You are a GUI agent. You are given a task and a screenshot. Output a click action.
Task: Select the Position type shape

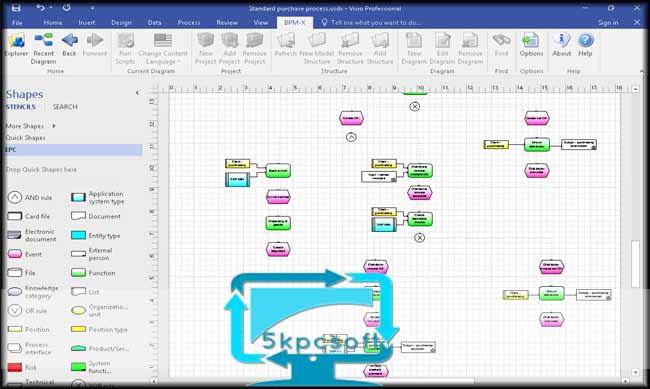[x=99, y=329]
